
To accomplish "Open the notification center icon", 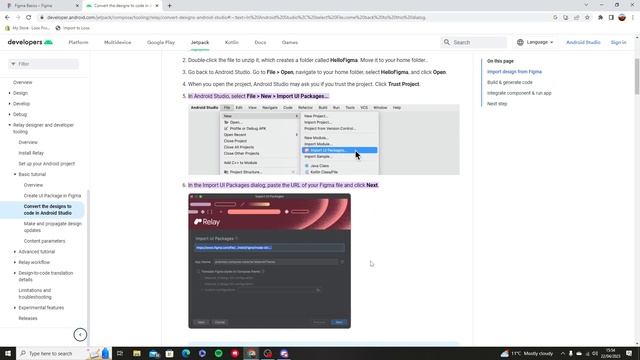I will click(x=629, y=353).
